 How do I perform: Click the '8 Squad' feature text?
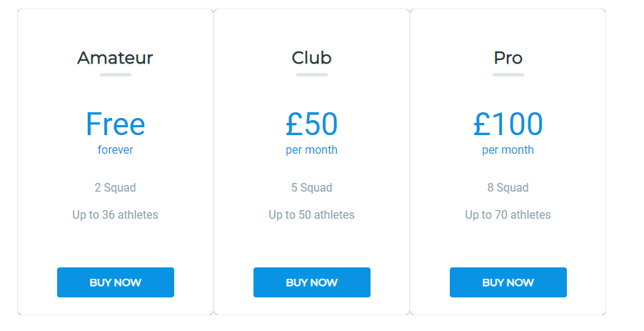coord(508,187)
